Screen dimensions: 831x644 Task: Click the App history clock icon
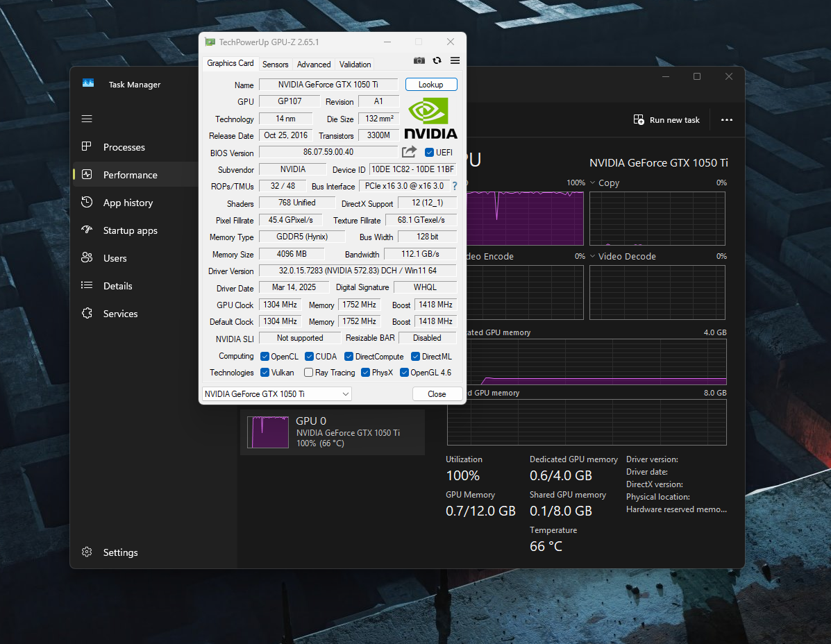click(87, 203)
